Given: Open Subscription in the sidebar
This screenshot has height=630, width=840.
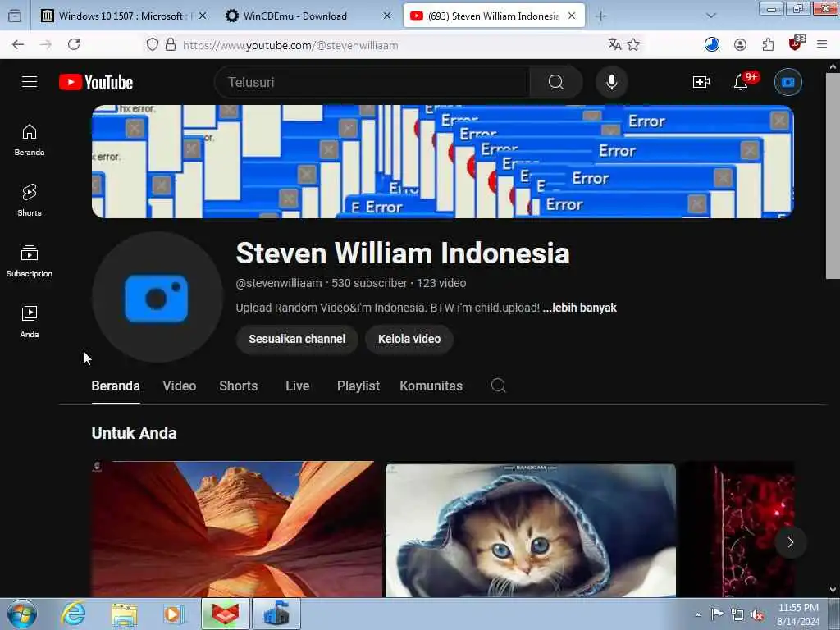Looking at the screenshot, I should [30, 261].
